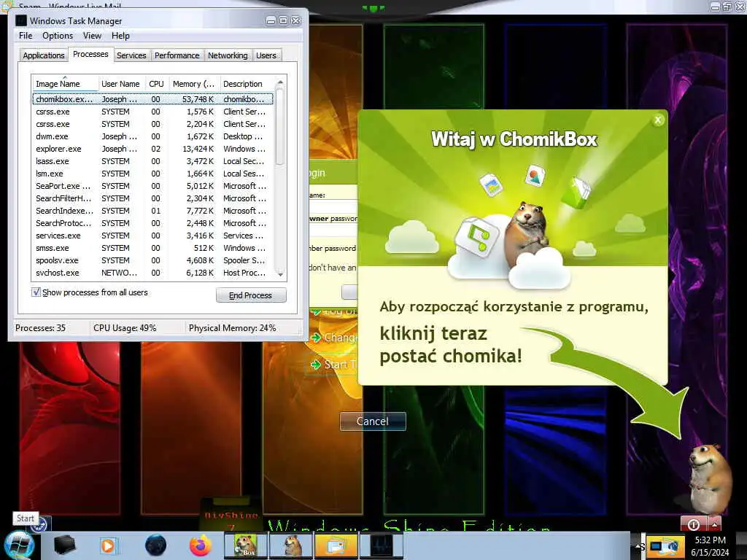Open the View menu in Task Manager
The image size is (747, 560).
(x=92, y=36)
